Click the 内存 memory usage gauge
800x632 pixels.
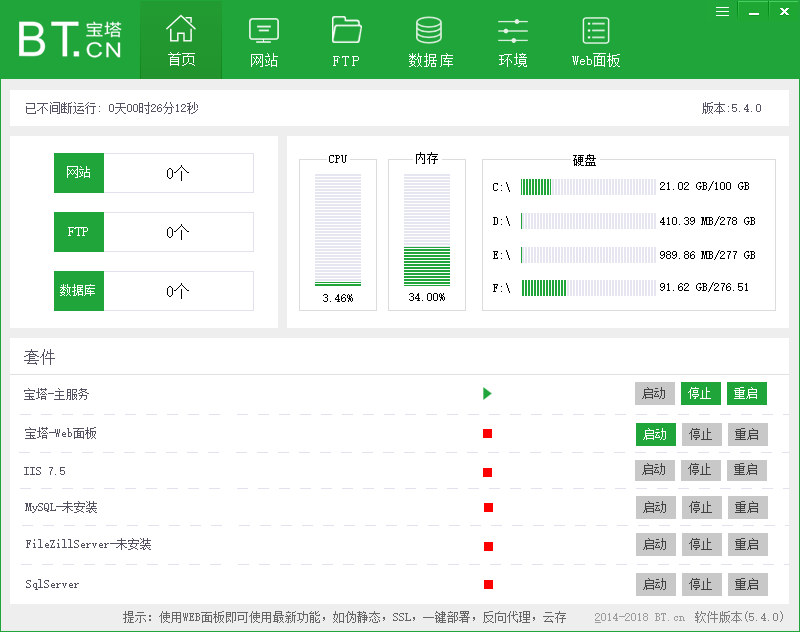pos(427,230)
